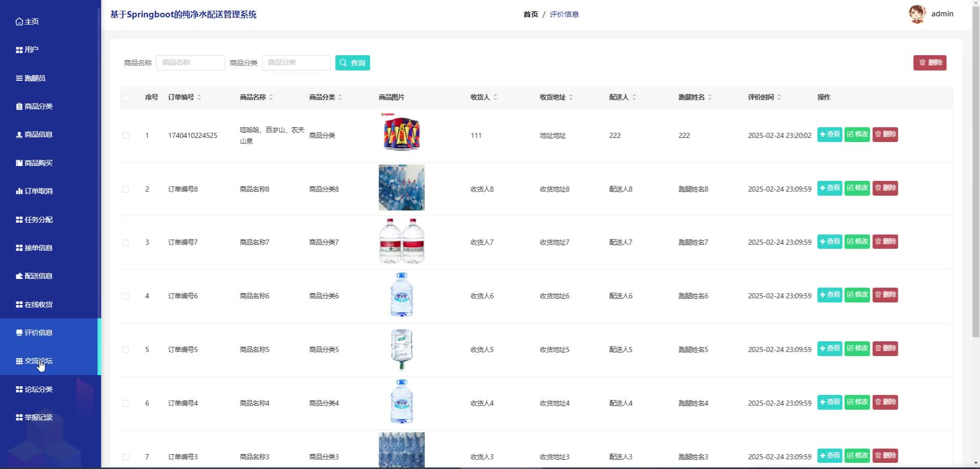
Task: Click the 跑腿员 list icon in sidebar
Action: pos(19,78)
